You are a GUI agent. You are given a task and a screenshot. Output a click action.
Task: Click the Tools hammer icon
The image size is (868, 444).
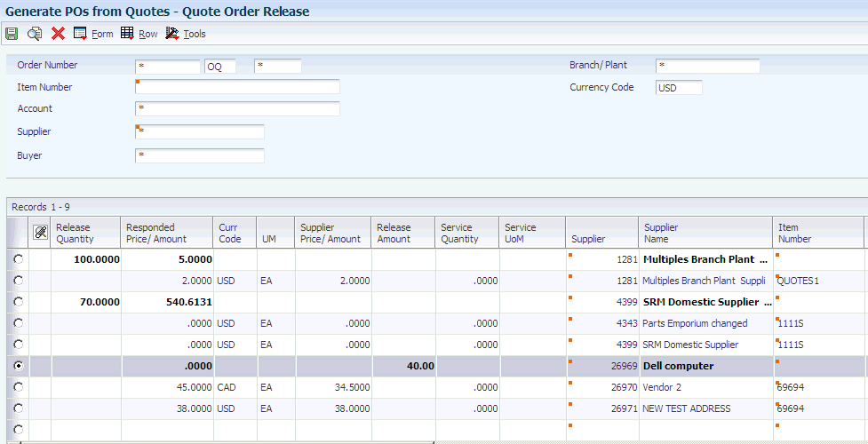[172, 34]
